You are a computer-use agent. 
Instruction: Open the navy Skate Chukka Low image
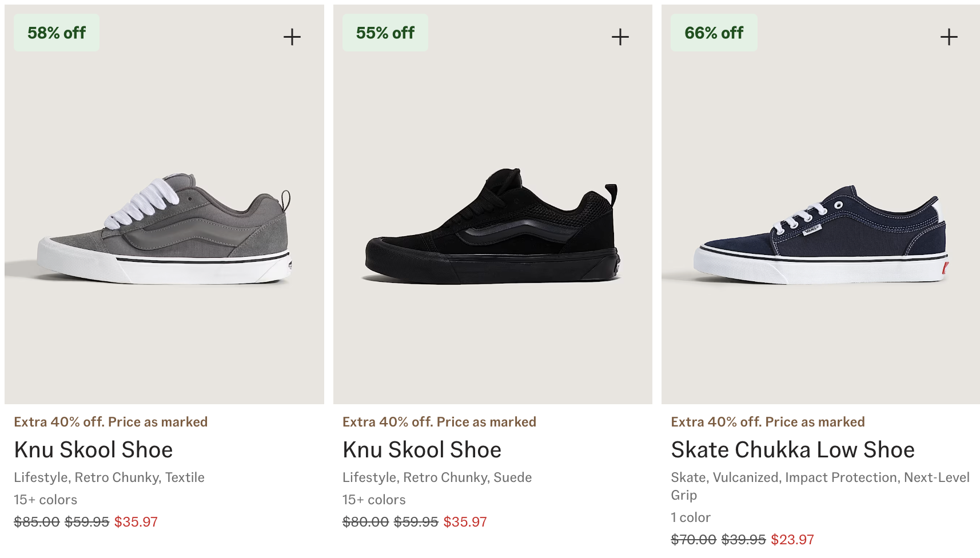(x=820, y=234)
